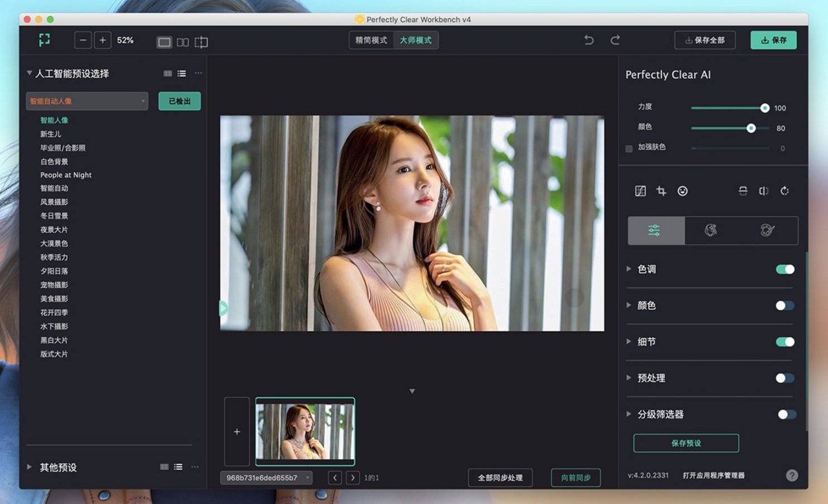Click the help question mark icon
Screen dimensions: 828x504
tap(792, 476)
